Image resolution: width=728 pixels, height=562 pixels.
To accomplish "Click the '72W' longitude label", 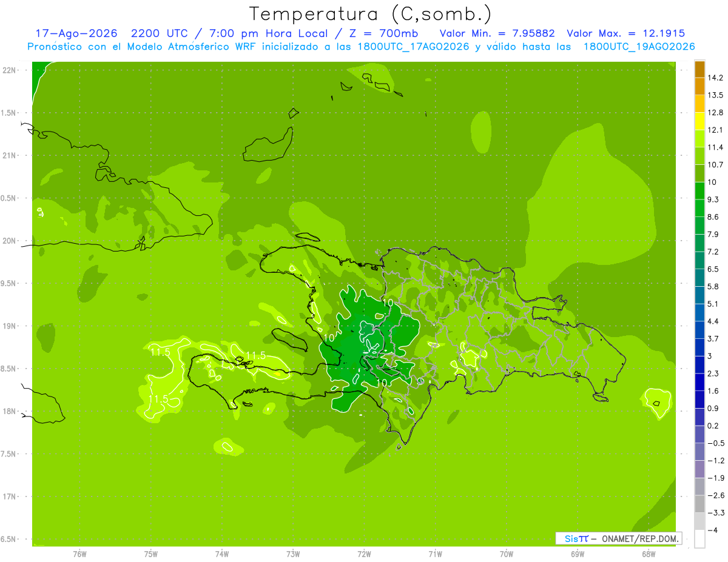I will tap(364, 554).
